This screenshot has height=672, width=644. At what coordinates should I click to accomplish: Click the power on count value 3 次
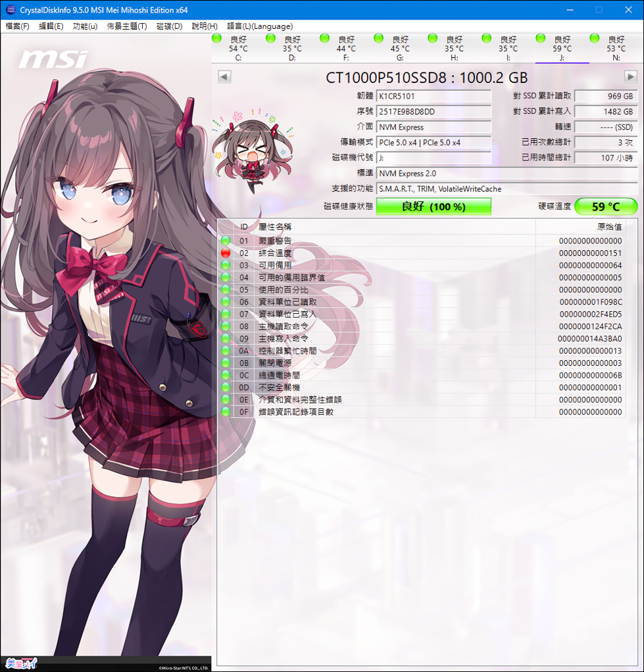(x=606, y=142)
